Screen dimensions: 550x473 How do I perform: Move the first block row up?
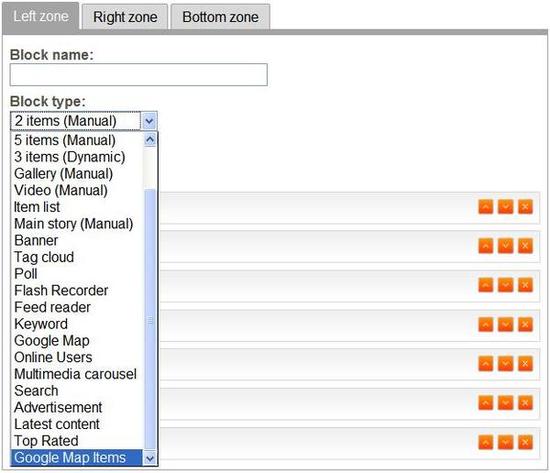485,207
